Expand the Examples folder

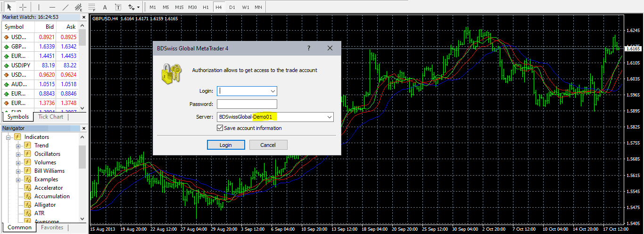click(18, 179)
